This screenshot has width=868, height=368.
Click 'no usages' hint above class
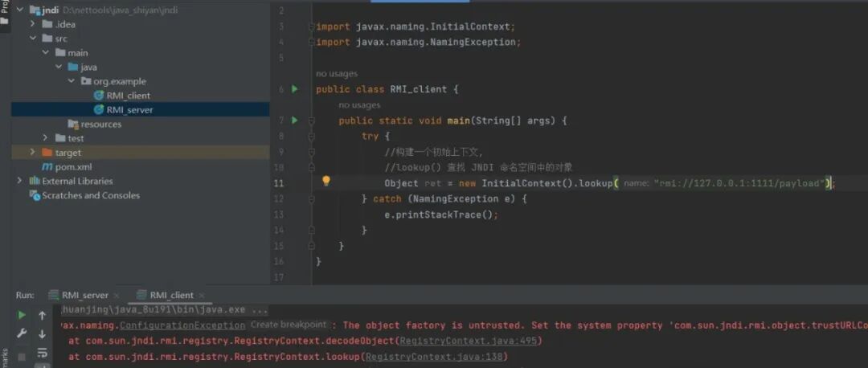(x=337, y=74)
